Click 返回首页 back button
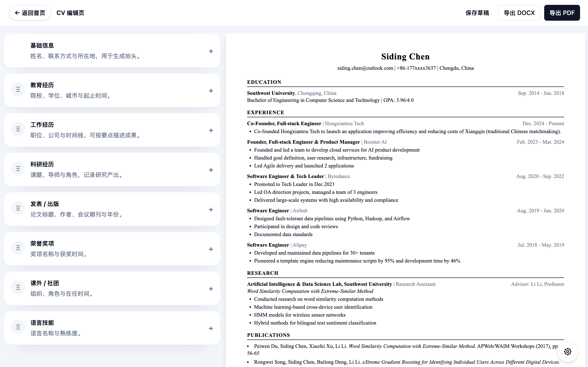 [30, 13]
